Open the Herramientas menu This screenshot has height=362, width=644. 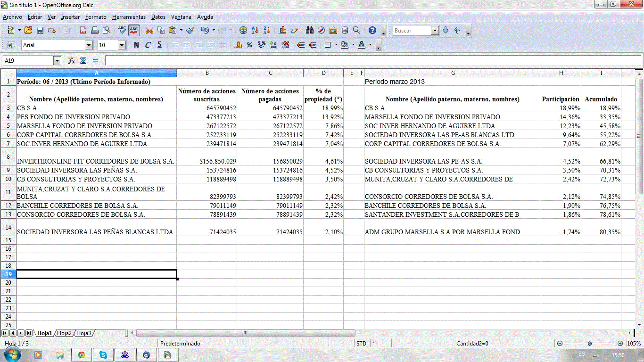(x=129, y=17)
